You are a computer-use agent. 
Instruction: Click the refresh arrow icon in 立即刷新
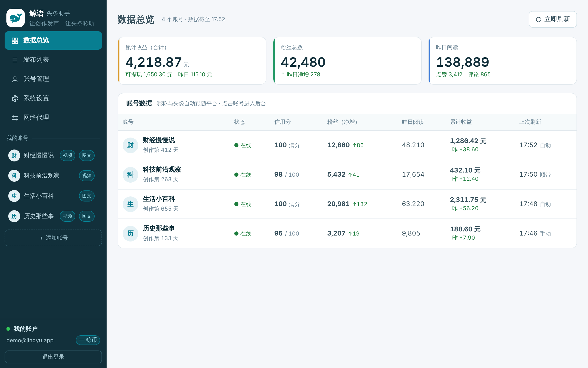point(538,20)
